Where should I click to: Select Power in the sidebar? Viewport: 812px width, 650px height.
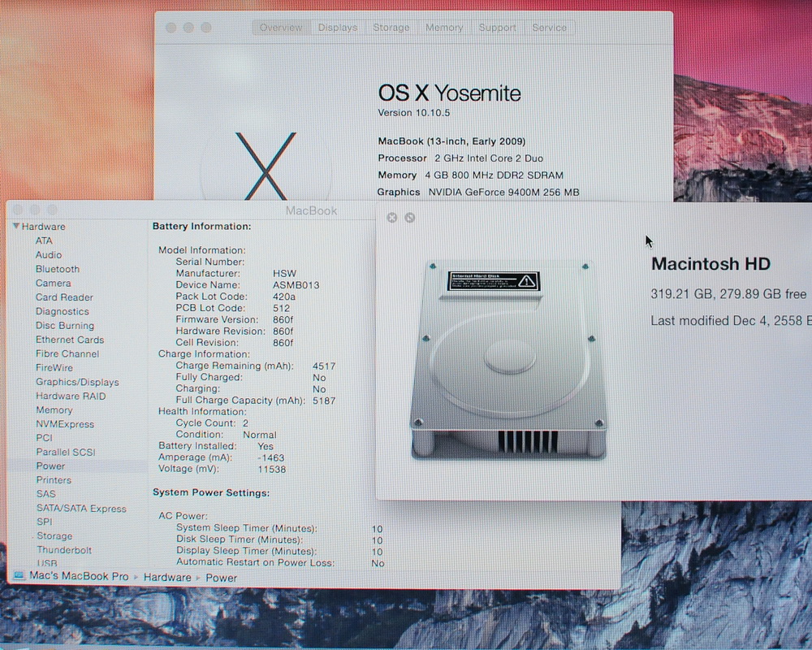(50, 466)
